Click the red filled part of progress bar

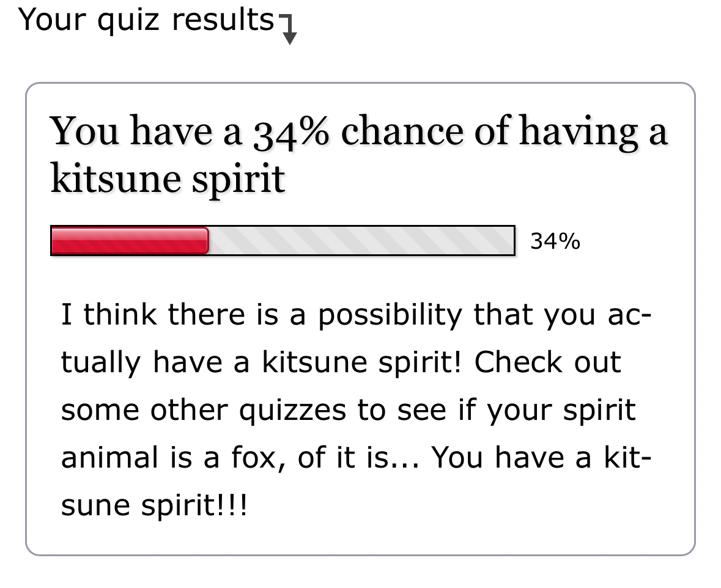tap(130, 240)
